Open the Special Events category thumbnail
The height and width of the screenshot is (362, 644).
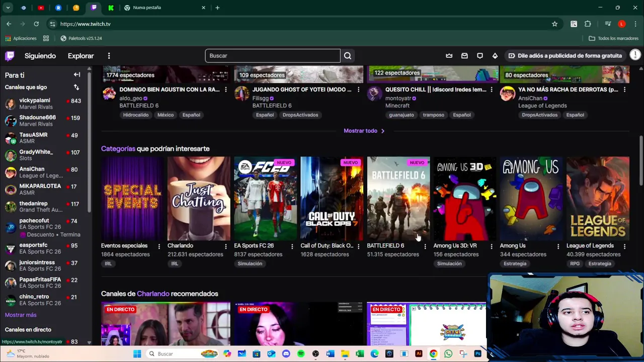[x=132, y=199]
